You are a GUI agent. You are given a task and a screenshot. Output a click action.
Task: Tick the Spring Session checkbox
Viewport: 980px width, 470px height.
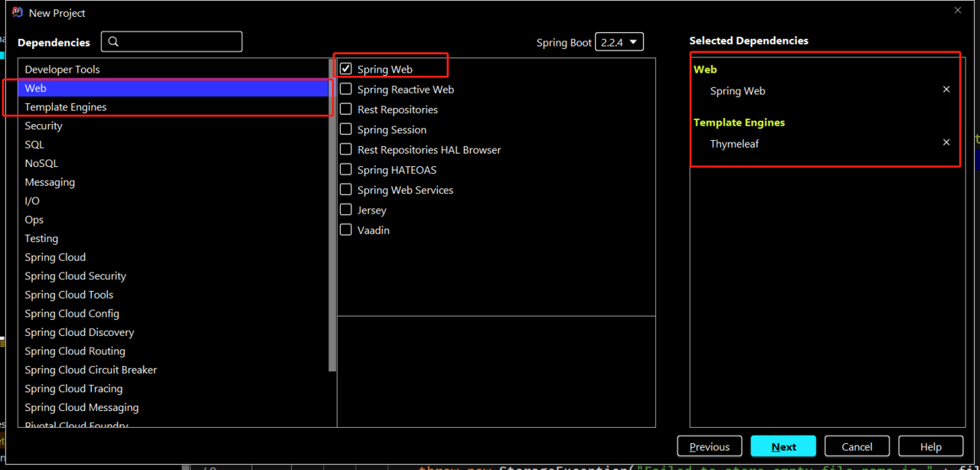(346, 129)
